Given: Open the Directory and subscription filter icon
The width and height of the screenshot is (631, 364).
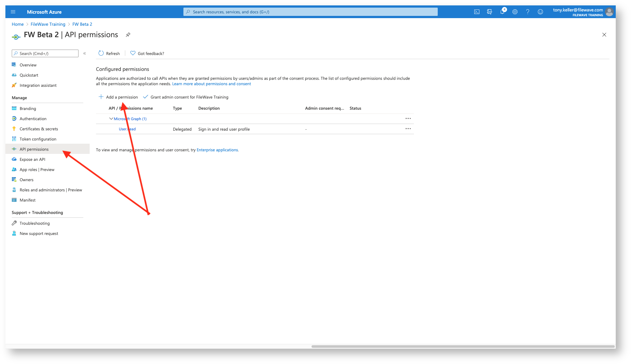Looking at the screenshot, I should (x=490, y=12).
